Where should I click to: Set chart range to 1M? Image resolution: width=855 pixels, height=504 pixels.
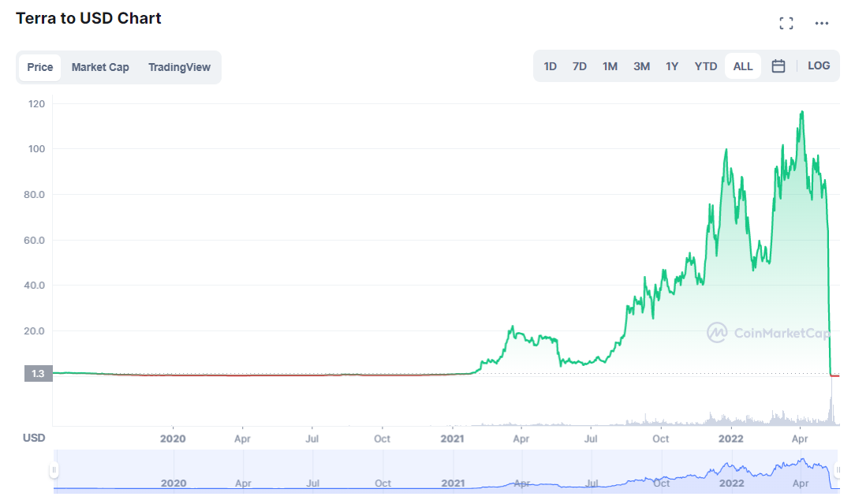click(x=610, y=66)
